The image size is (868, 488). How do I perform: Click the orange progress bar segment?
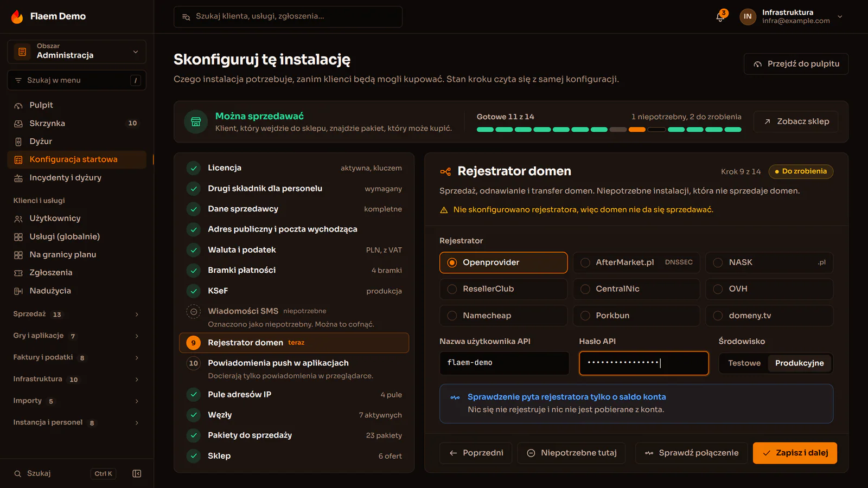click(637, 130)
